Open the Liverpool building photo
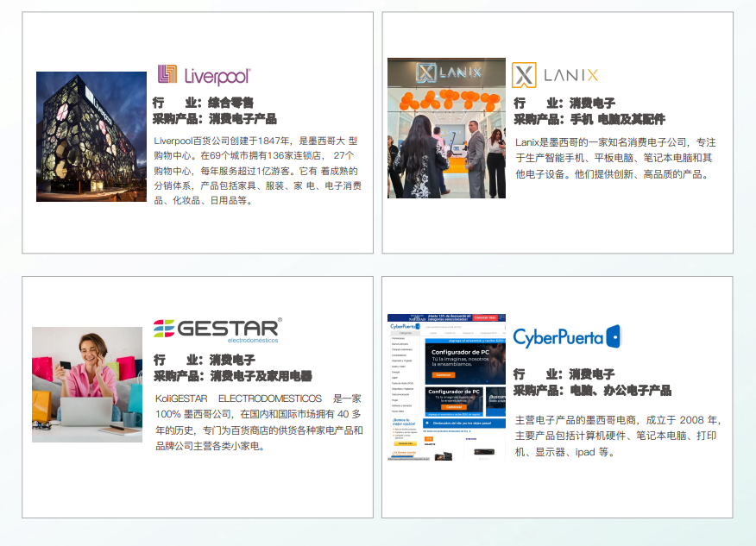This screenshot has height=546, width=756. pyautogui.click(x=91, y=136)
